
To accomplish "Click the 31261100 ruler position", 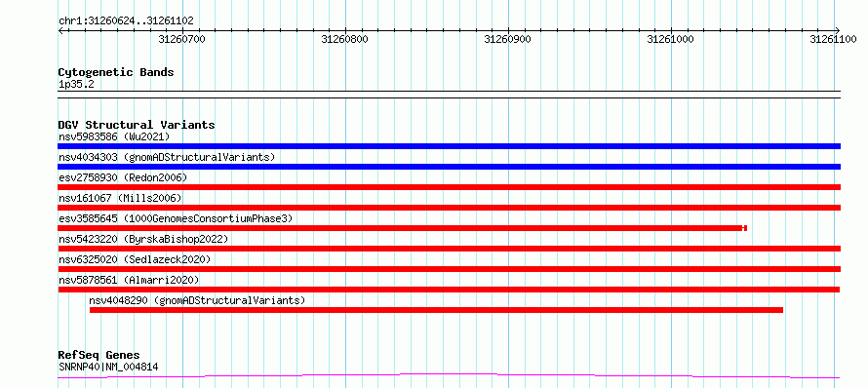I will pyautogui.click(x=833, y=39).
